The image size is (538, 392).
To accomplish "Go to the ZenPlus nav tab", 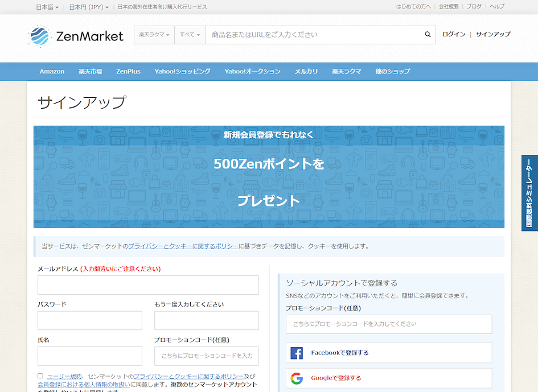I will pos(128,71).
